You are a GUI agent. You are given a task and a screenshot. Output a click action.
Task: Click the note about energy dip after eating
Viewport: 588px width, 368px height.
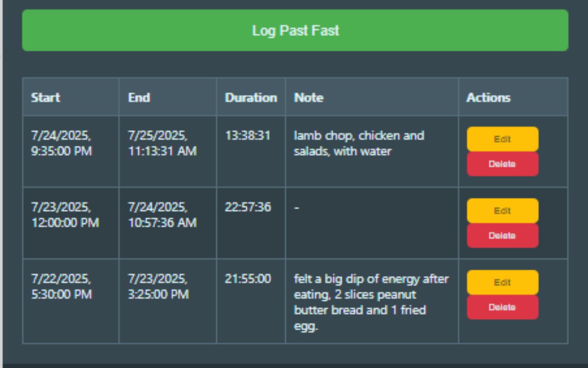click(371, 302)
